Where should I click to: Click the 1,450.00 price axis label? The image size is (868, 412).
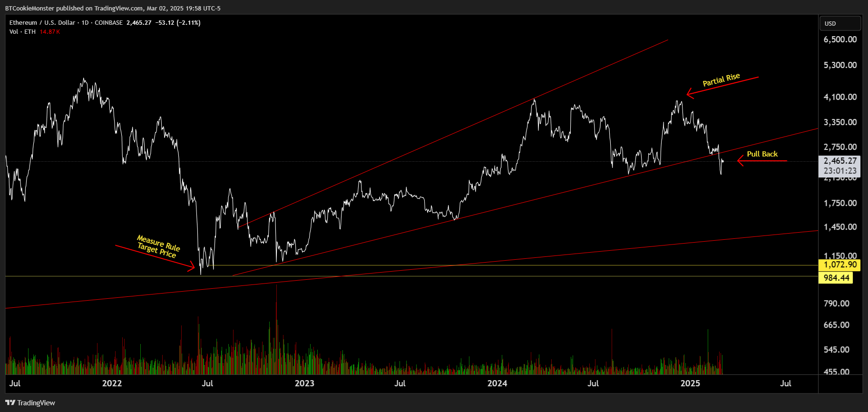tap(840, 227)
